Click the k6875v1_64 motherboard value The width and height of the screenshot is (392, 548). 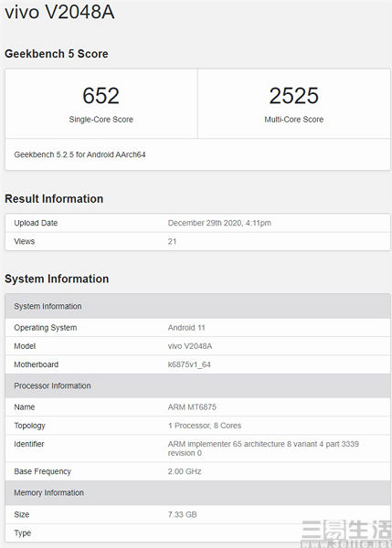tap(189, 364)
